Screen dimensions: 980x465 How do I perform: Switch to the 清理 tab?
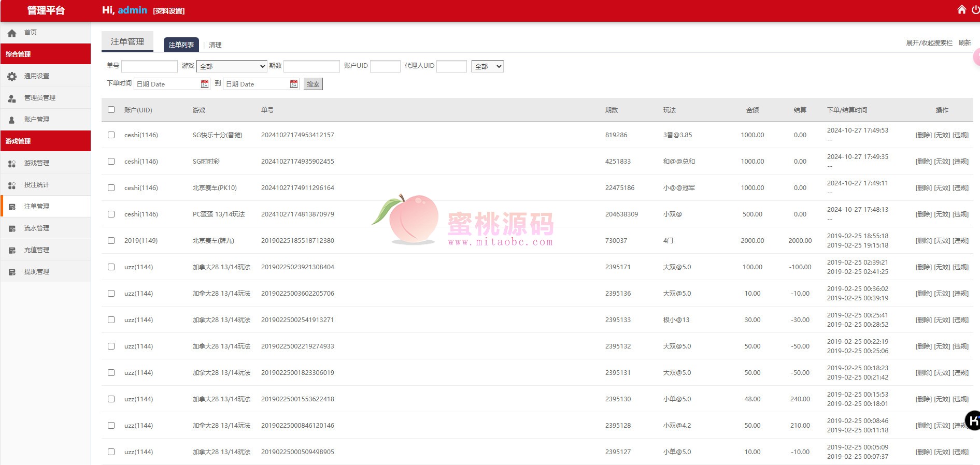215,45
